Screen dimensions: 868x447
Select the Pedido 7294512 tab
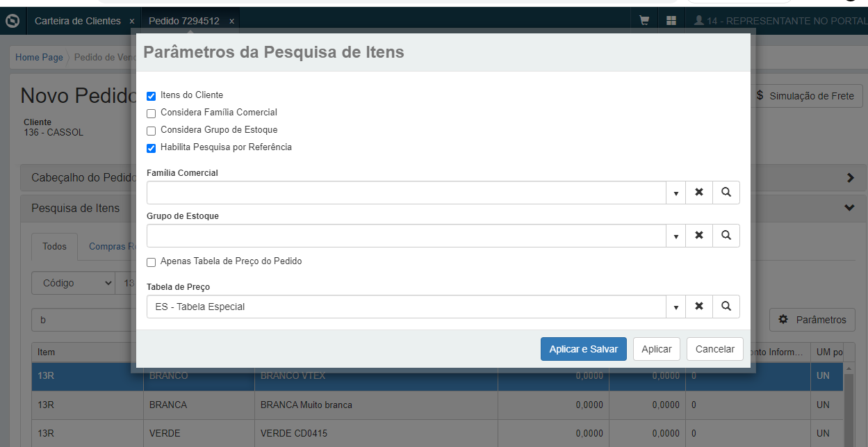[x=183, y=21]
